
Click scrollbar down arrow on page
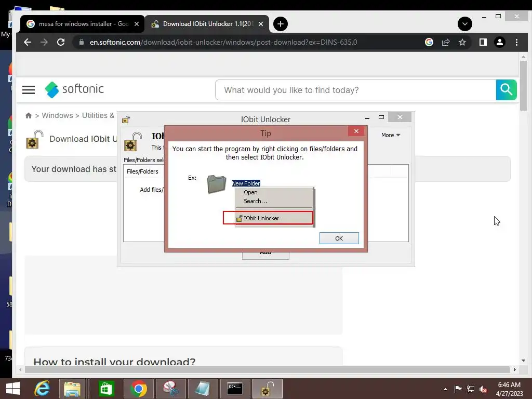pos(523,361)
